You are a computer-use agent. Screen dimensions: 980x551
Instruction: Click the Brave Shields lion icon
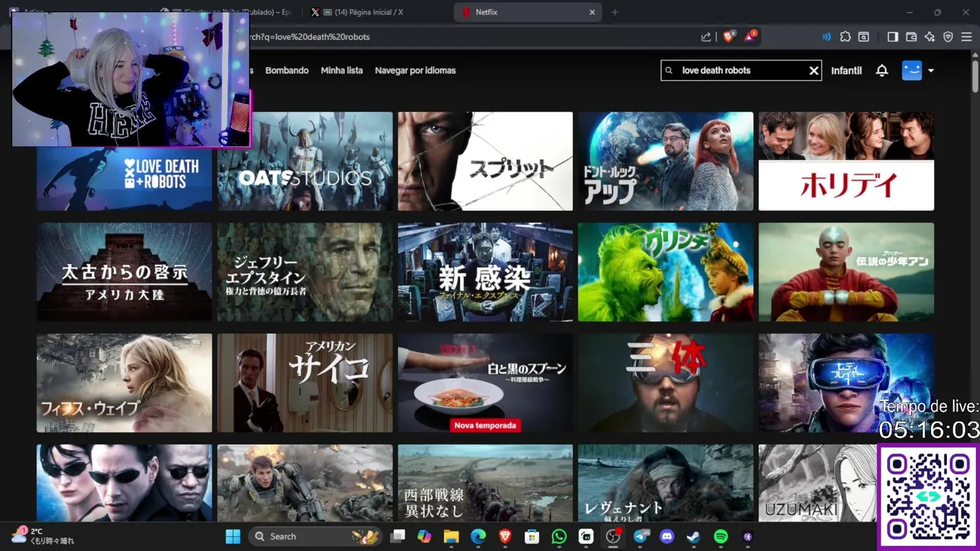tap(728, 36)
